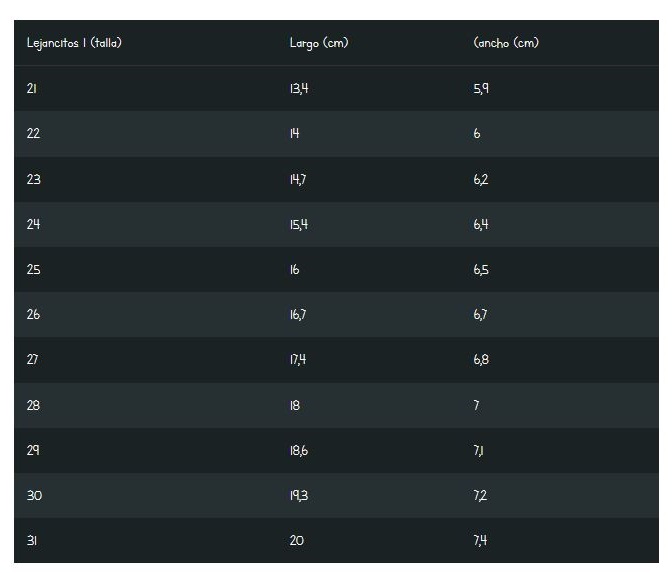The image size is (672, 573).
Task: Select size 22 in the talla column
Action: click(33, 134)
